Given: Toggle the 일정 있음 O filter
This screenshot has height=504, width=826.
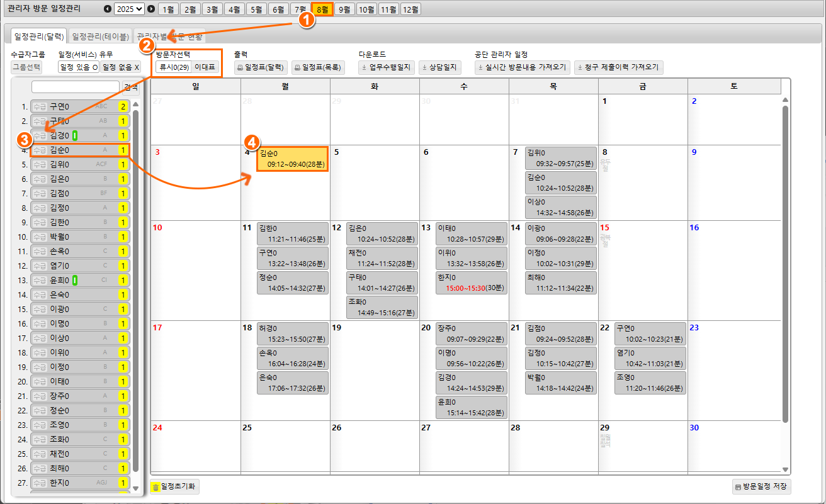Looking at the screenshot, I should (x=78, y=67).
